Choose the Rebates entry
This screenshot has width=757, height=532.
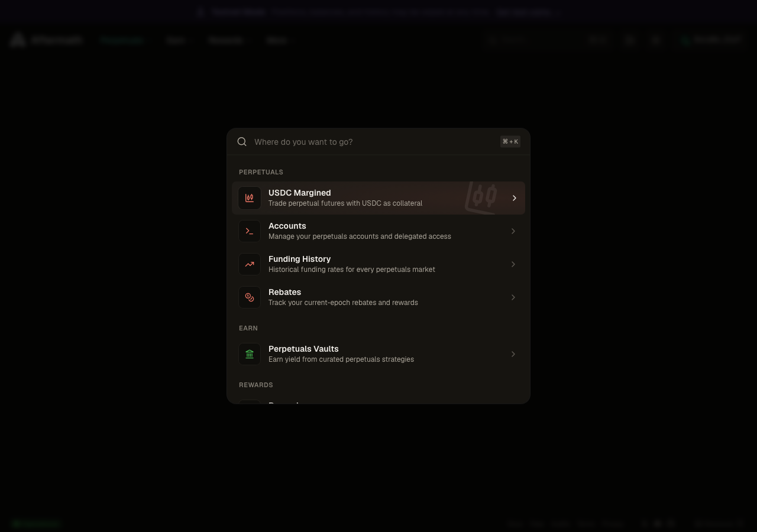378,297
